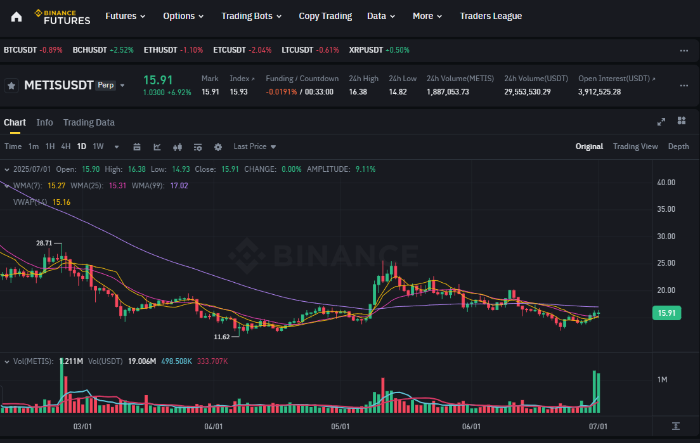The image size is (700, 443).
Task: Switch to the Trading Data tab
Action: (x=89, y=122)
